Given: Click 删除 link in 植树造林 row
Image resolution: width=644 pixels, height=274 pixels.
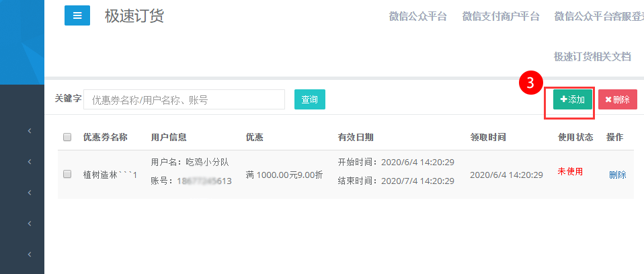Looking at the screenshot, I should (618, 175).
